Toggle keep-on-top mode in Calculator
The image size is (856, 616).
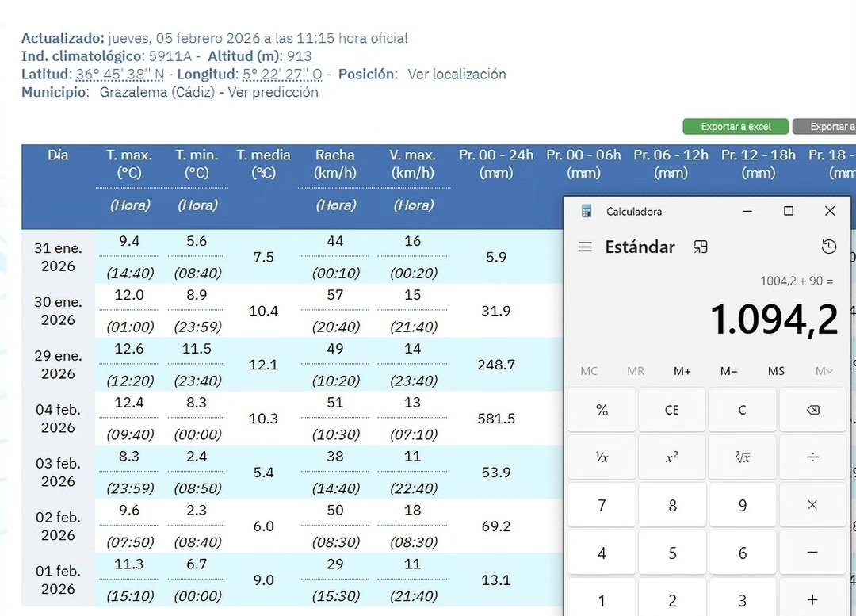pos(701,247)
